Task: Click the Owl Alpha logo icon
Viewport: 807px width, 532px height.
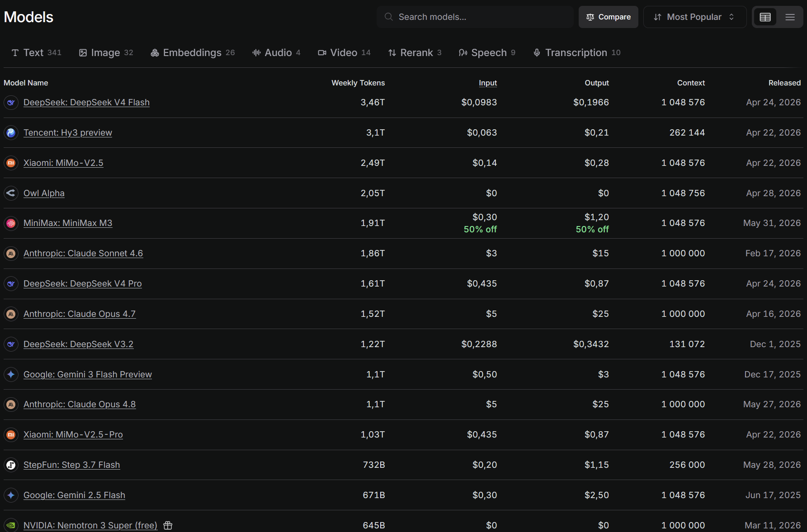Action: click(11, 193)
